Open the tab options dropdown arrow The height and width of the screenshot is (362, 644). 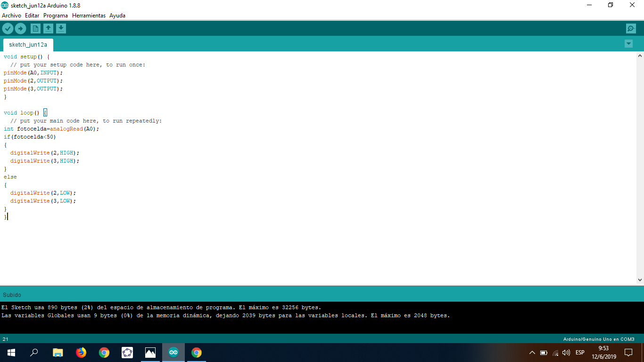[628, 44]
